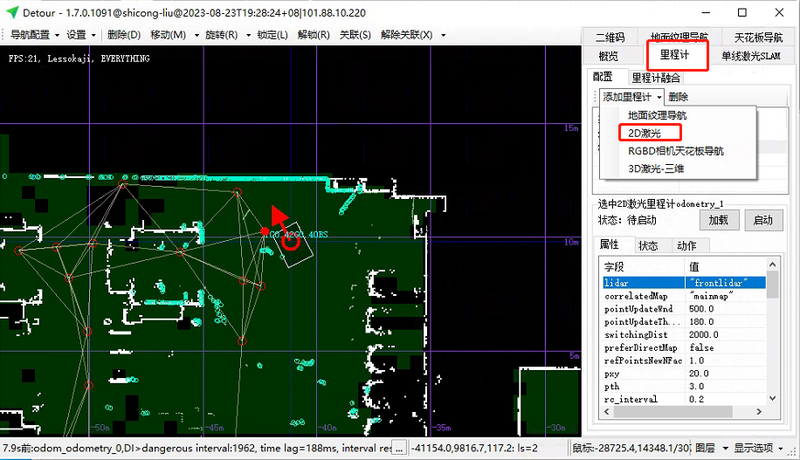Screen dimensions: 800x460
Task: Select 3D激光-三维 menu entry
Action: pyautogui.click(x=656, y=168)
